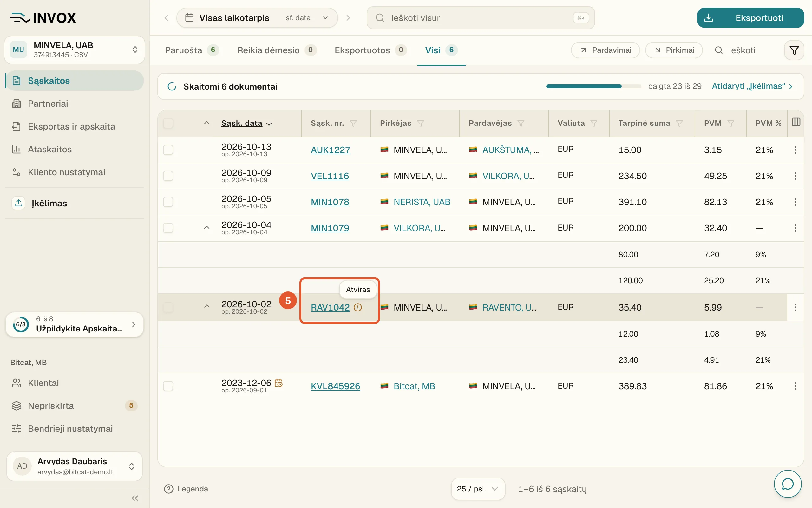The width and height of the screenshot is (812, 508).
Task: Open the column layout chooser icon
Action: pos(796,122)
